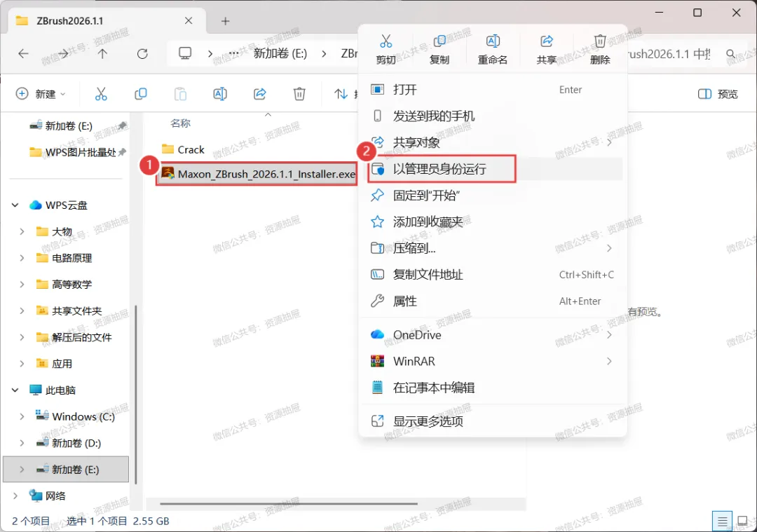Click the Sort arrows icon in toolbar
The height and width of the screenshot is (532, 757).
click(341, 94)
